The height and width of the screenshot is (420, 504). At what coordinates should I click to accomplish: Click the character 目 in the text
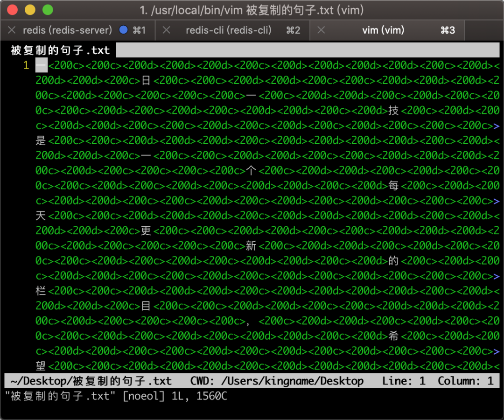146,306
